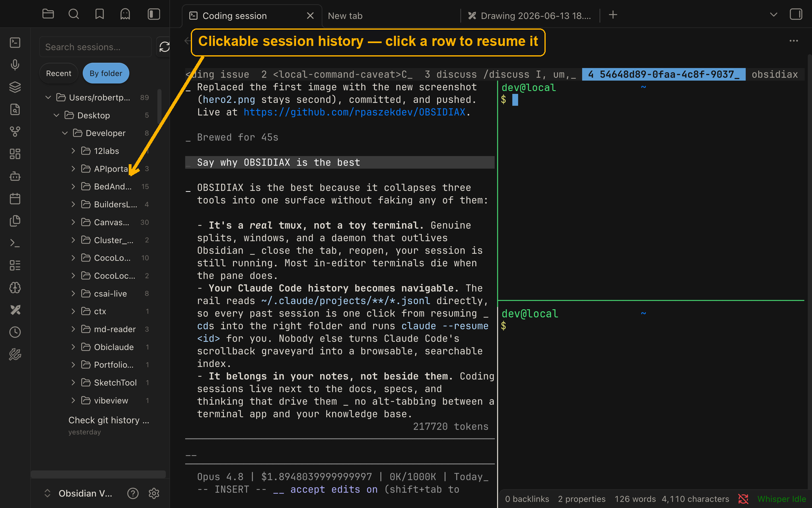This screenshot has width=812, height=508.
Task: Select the By folder view
Action: click(x=106, y=73)
